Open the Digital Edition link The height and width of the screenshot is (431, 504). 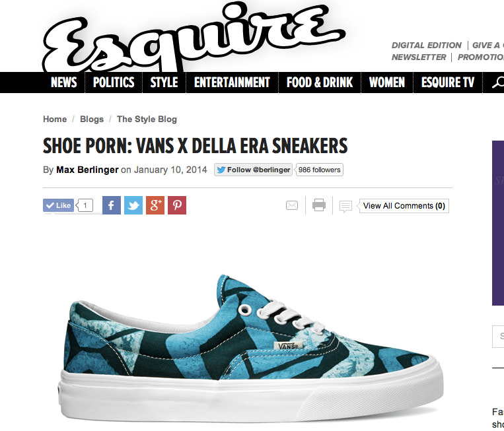(427, 46)
